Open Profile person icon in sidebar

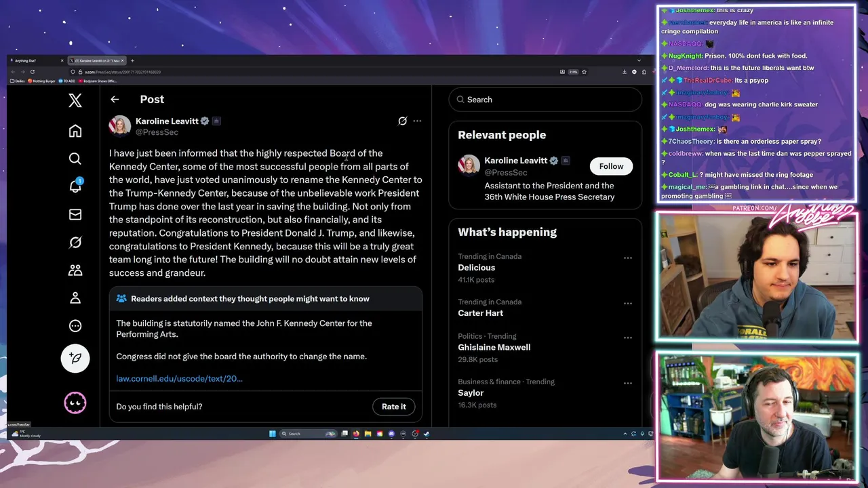75,298
